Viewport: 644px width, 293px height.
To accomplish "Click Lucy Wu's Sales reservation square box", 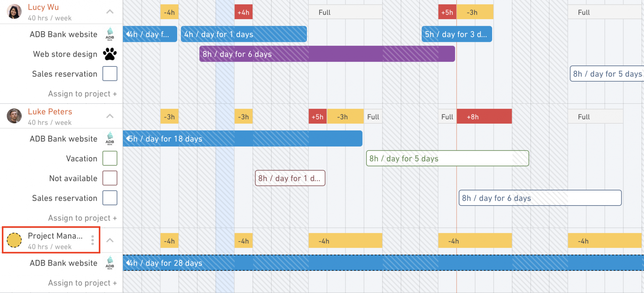I will tap(110, 74).
